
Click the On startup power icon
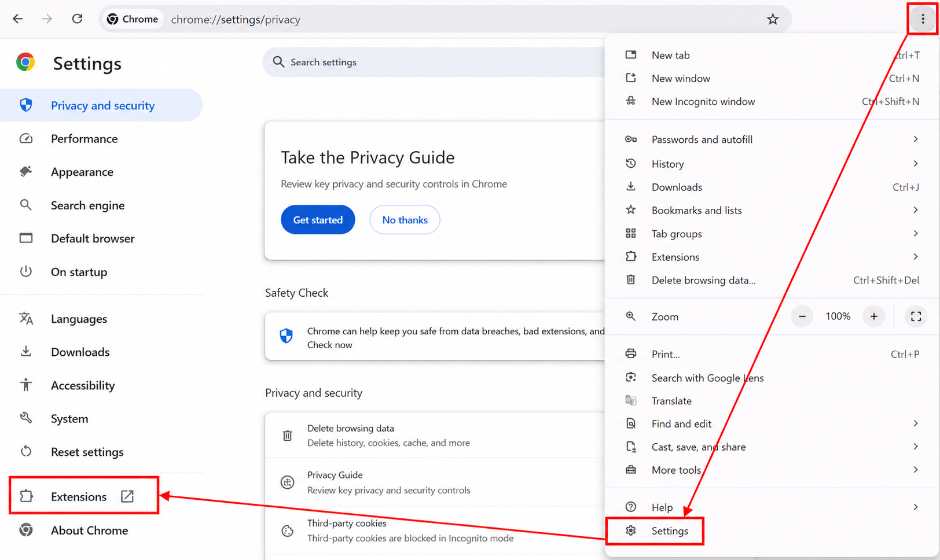26,271
